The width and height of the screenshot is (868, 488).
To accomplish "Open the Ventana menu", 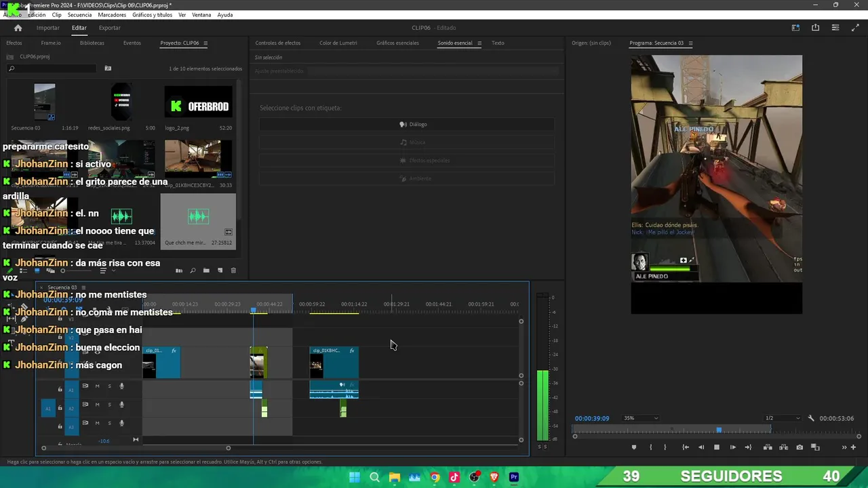I will pos(201,15).
